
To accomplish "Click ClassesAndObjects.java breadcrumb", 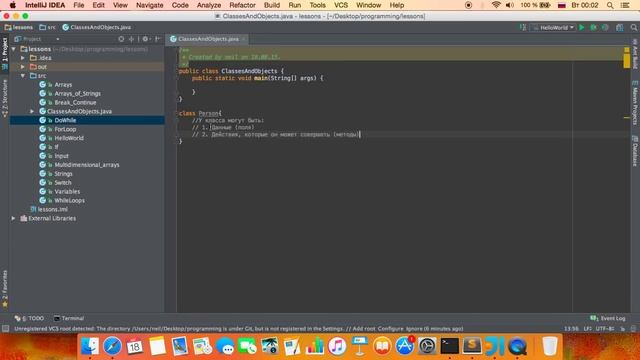I will click(x=97, y=27).
